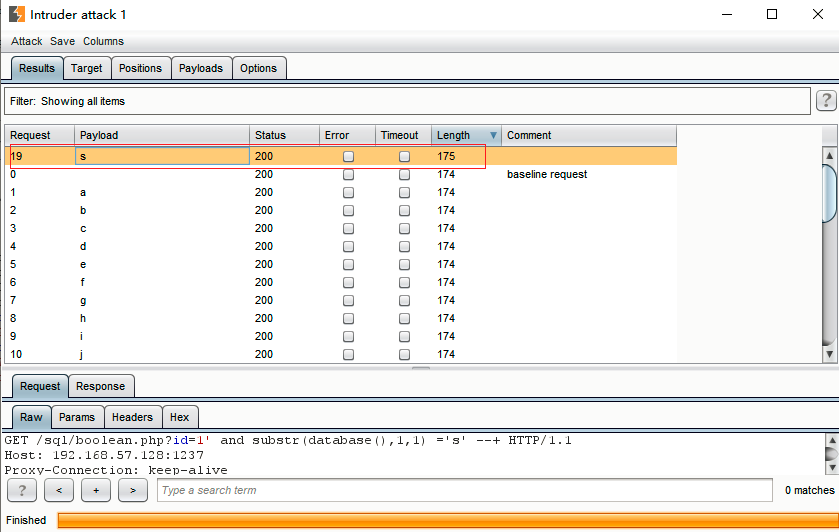Select the Raw view tab
This screenshot has height=532, width=839.
(31, 417)
